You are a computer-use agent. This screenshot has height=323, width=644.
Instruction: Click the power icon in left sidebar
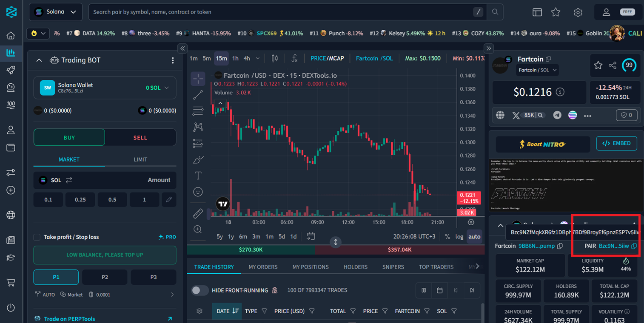pos(11,307)
